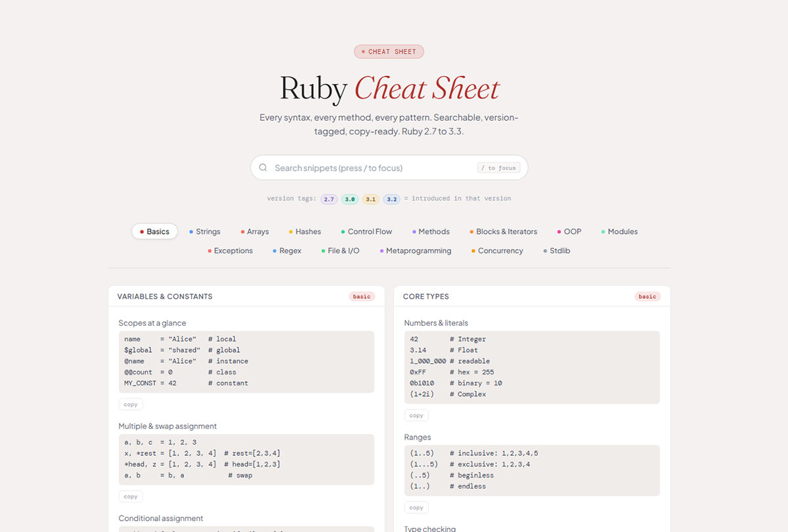Image resolution: width=788 pixels, height=532 pixels.
Task: Open the Regex tab
Action: 286,250
